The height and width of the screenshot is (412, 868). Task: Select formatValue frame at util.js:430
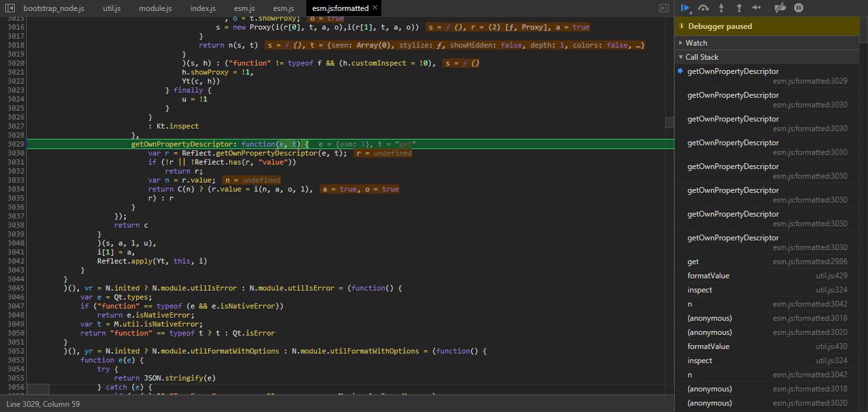tap(767, 346)
